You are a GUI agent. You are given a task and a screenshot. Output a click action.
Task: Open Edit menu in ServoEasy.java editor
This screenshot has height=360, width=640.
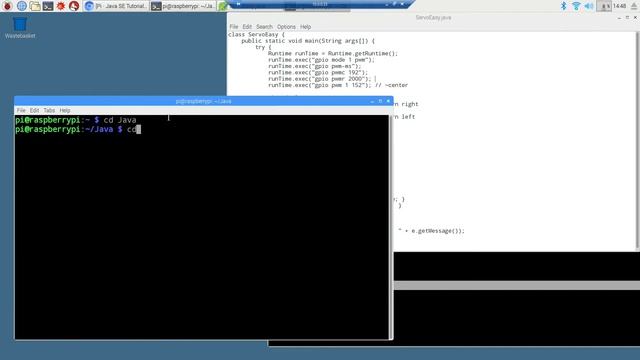coord(247,27)
